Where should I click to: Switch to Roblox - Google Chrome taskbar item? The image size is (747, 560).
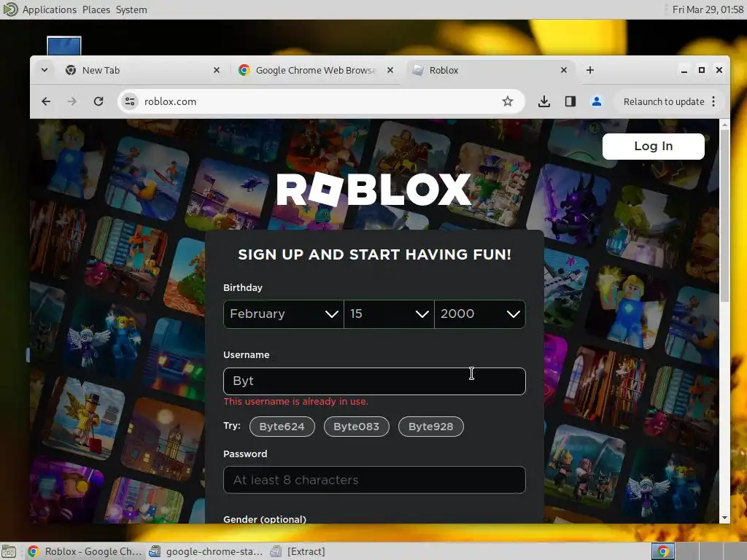click(85, 551)
